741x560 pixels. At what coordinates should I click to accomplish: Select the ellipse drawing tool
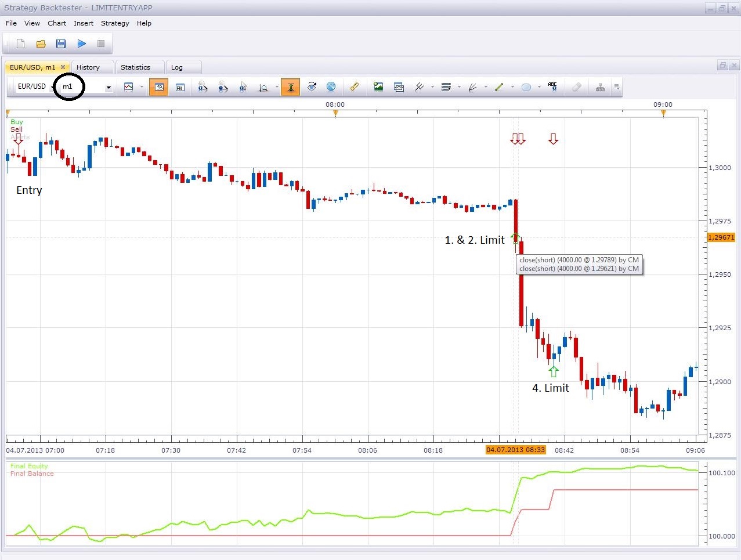[525, 86]
